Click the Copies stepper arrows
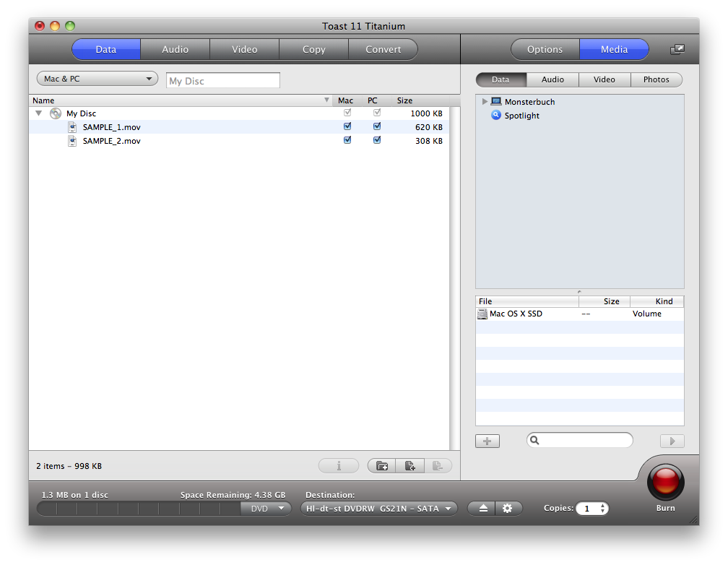728x565 pixels. point(602,509)
